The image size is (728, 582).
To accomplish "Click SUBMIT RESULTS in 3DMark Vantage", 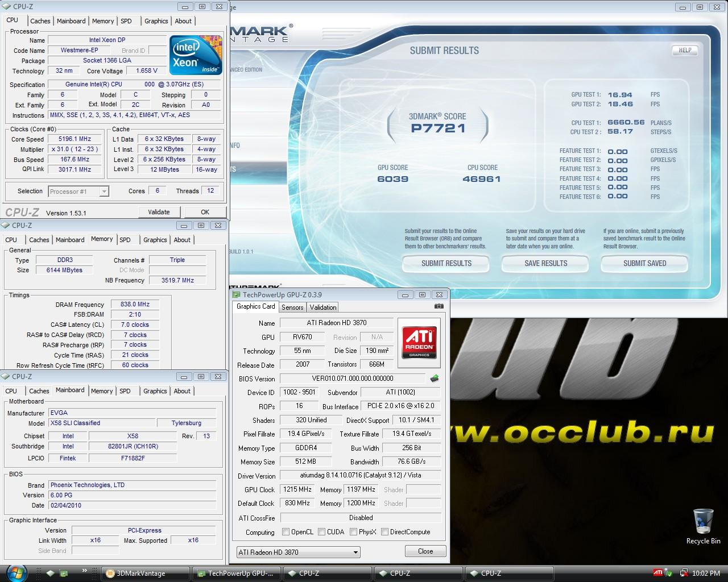I will click(x=446, y=264).
